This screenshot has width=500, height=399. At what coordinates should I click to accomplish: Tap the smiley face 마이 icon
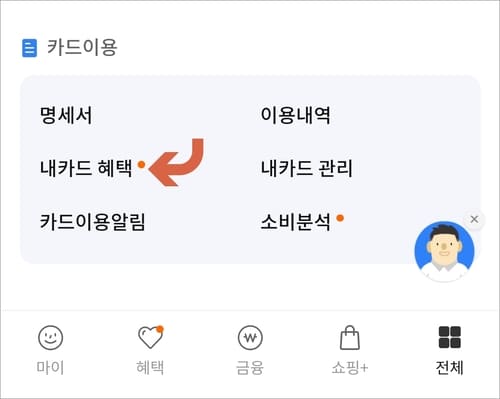pyautogui.click(x=50, y=338)
